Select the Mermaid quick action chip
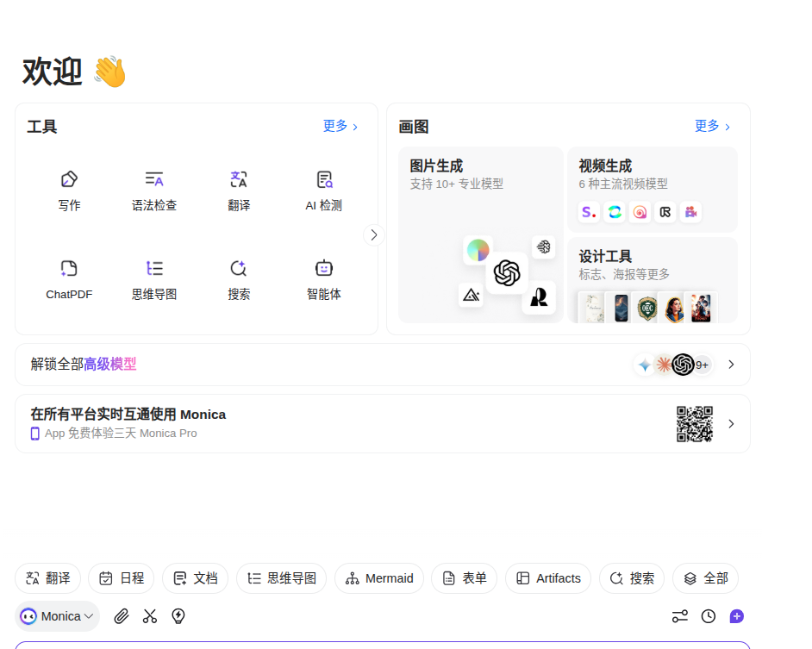 [379, 578]
